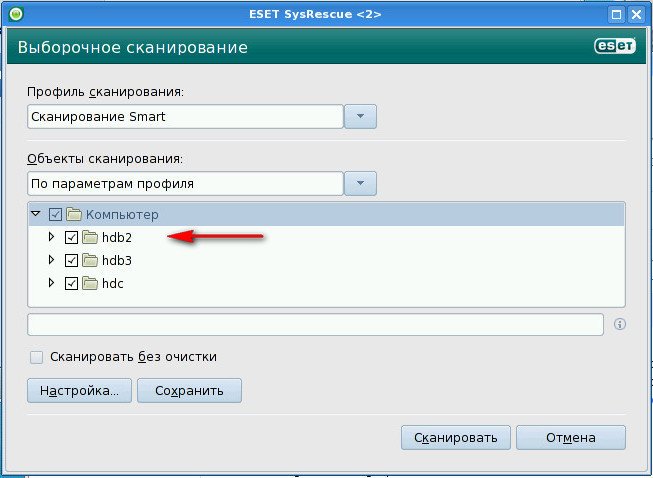Screen dimensions: 653x478
Task: Collapse the Компьютер tree node
Action: click(36, 214)
